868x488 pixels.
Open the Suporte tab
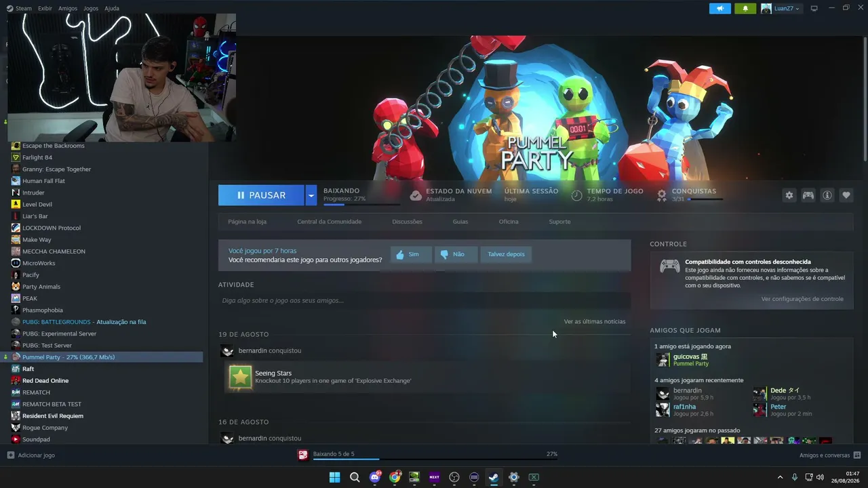pyautogui.click(x=559, y=222)
